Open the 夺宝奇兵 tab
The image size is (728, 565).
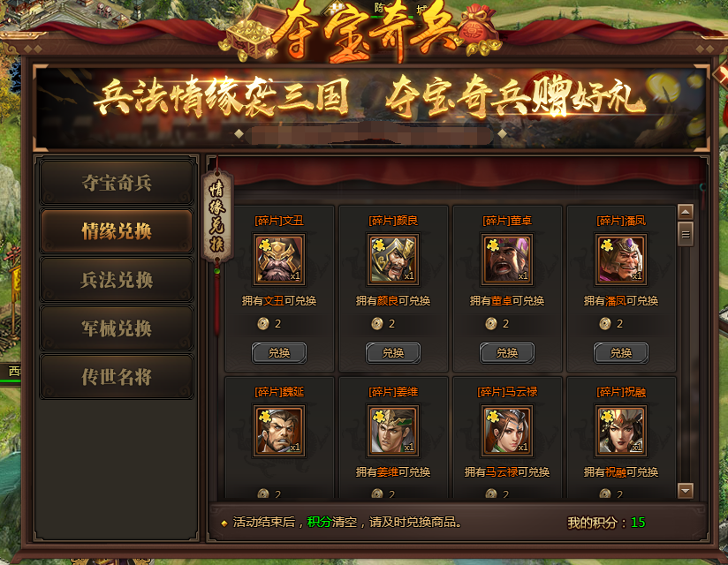(x=117, y=183)
